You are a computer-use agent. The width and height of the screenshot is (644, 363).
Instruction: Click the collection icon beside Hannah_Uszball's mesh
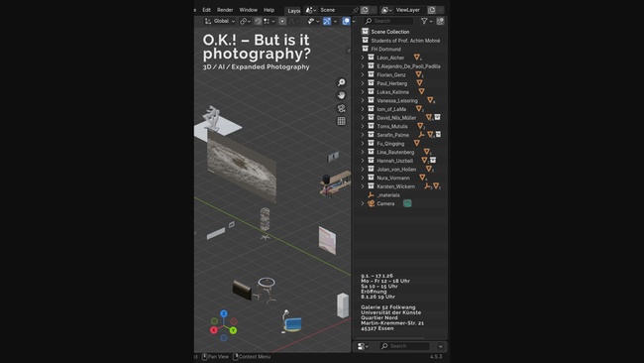[433, 161]
